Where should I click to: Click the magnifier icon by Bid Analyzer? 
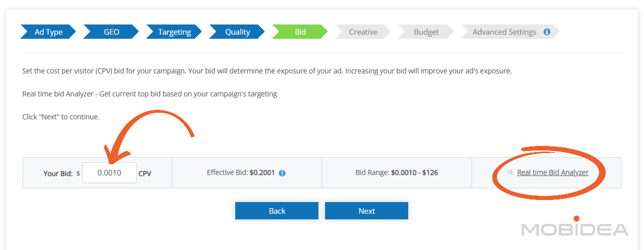tap(511, 173)
